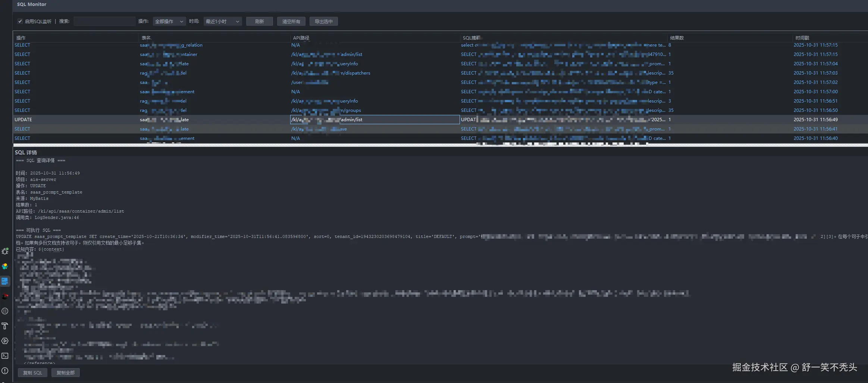Click the 来源: MyBatis detail line
This screenshot has width=868, height=383.
coord(32,198)
